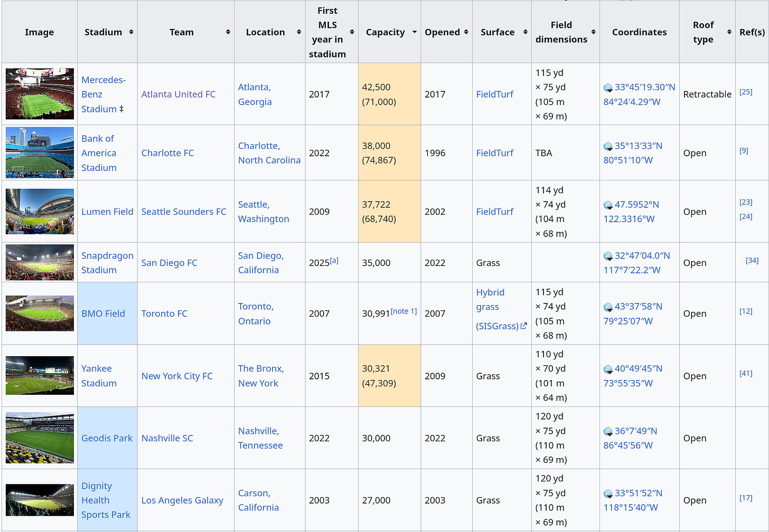This screenshot has width=769, height=532.
Task: Open Snapdragon Stadium photo thumbnail
Action: coord(40,262)
